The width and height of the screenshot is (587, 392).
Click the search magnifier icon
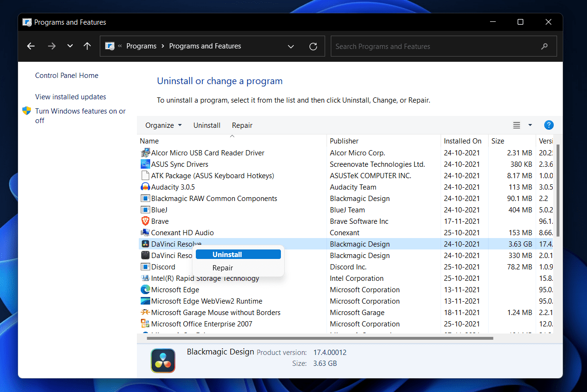tap(544, 47)
